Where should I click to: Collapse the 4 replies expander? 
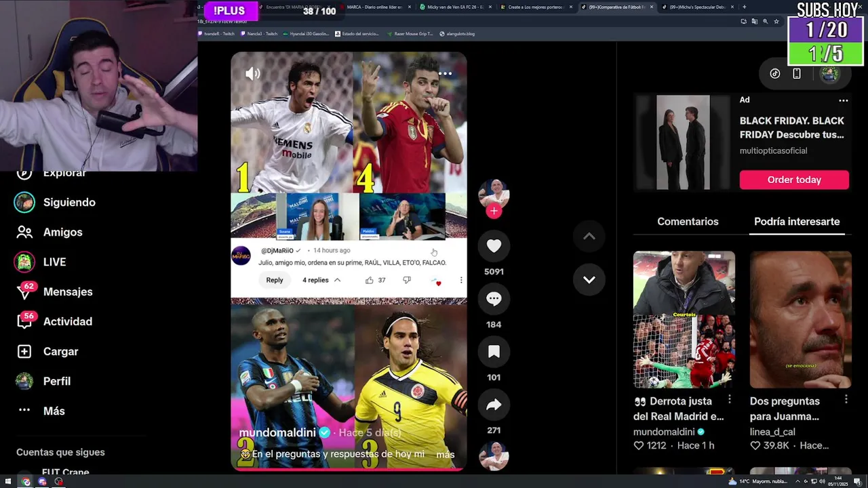(321, 280)
